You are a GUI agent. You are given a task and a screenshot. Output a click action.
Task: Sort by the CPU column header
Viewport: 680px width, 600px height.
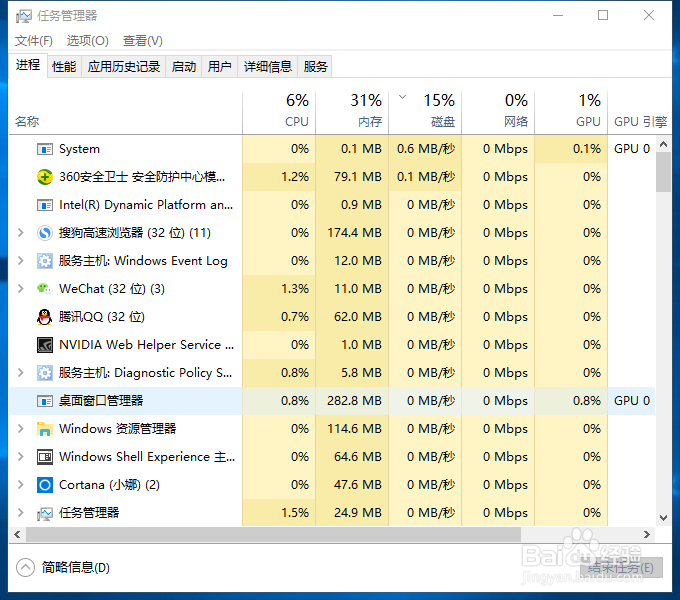tap(279, 111)
